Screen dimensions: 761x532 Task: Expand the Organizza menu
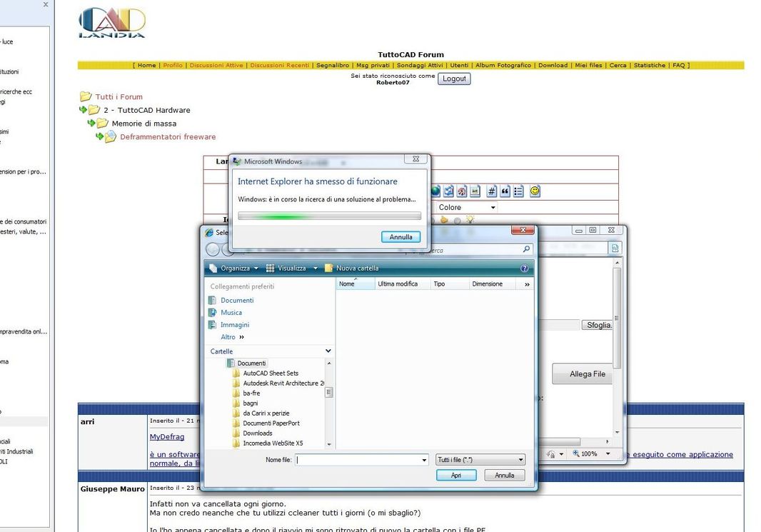pos(234,268)
